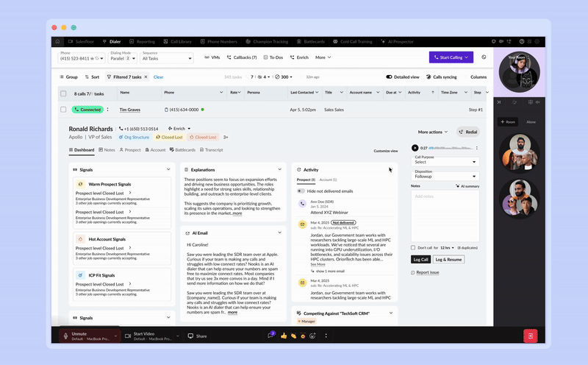This screenshot has height=365, width=588.
Task: Open the Call Purpose dropdown
Action: click(x=445, y=162)
